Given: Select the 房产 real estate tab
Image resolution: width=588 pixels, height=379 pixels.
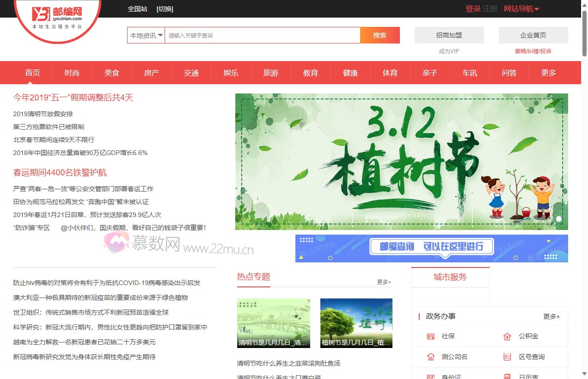Looking at the screenshot, I should (x=151, y=72).
